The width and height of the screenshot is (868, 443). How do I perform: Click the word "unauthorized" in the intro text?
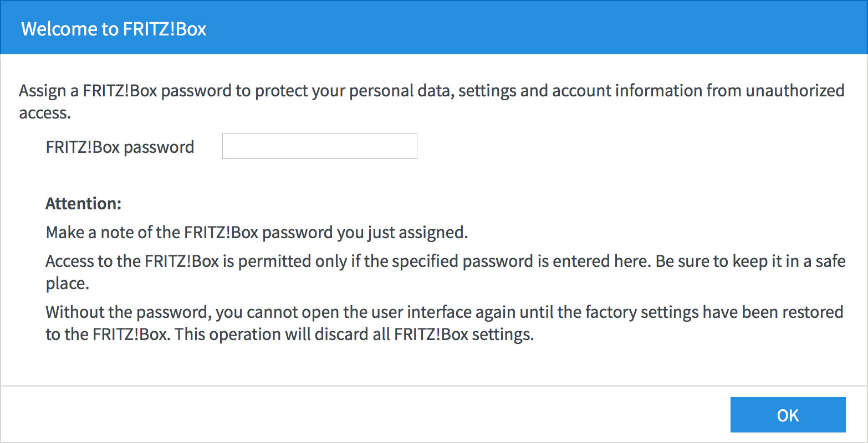pyautogui.click(x=795, y=90)
